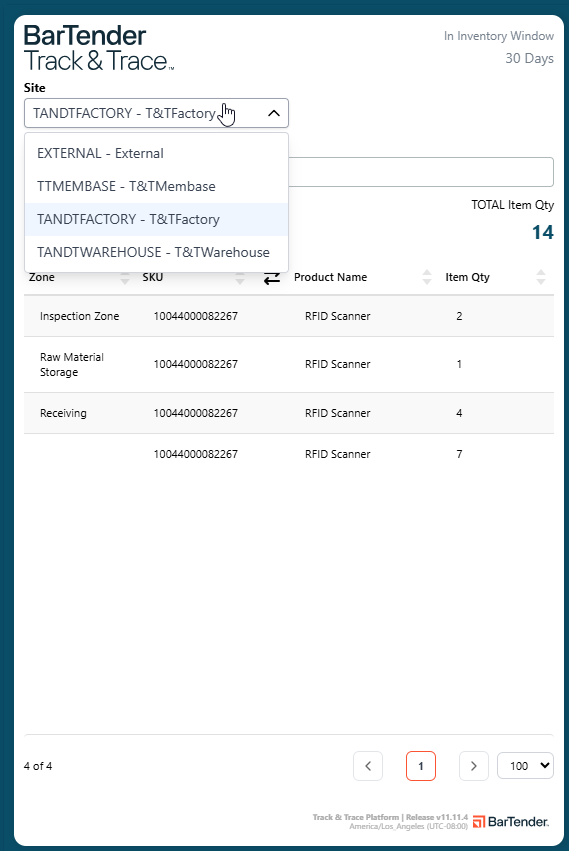Go to next page chevron
The width and height of the screenshot is (569, 851).
(473, 766)
